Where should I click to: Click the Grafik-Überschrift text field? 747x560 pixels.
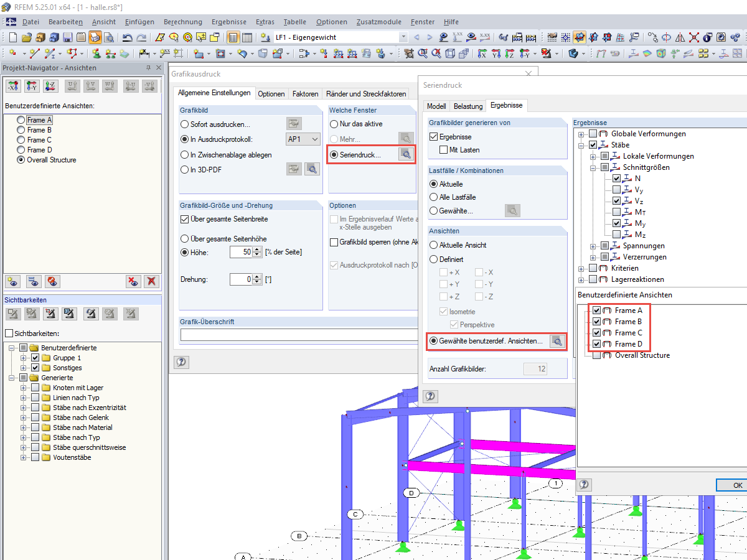tap(299, 335)
